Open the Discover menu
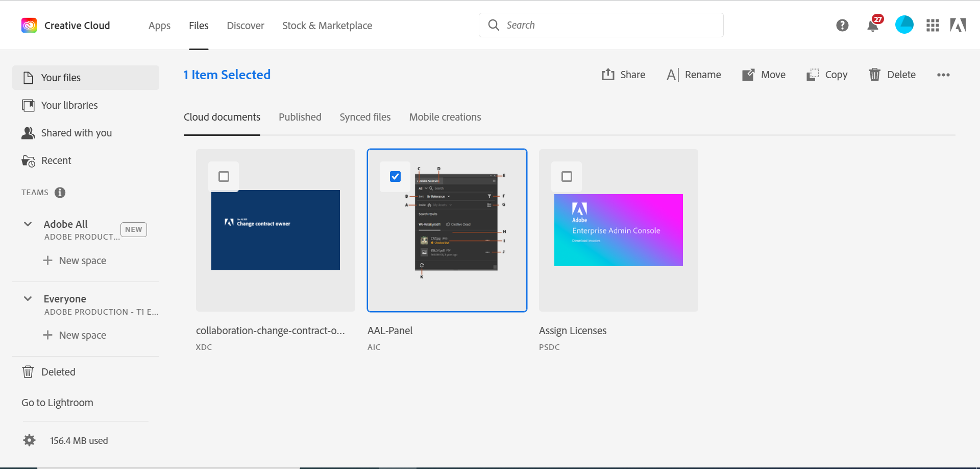The width and height of the screenshot is (980, 469). coord(246,26)
